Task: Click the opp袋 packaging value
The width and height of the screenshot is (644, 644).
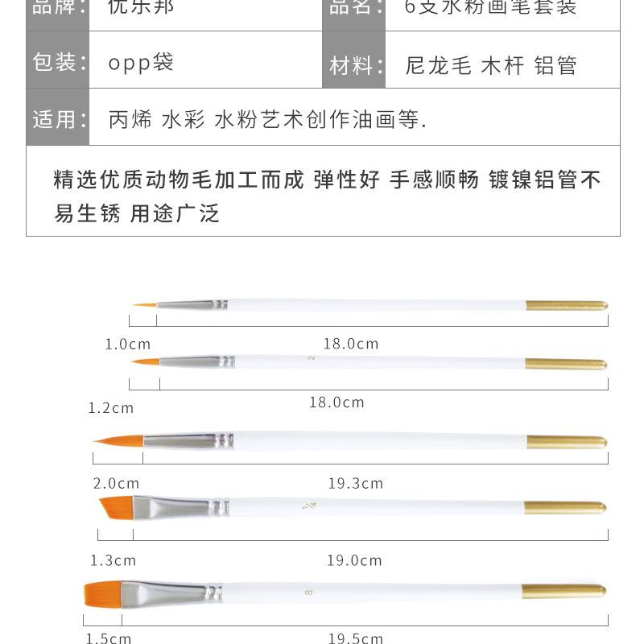Action: point(141,63)
